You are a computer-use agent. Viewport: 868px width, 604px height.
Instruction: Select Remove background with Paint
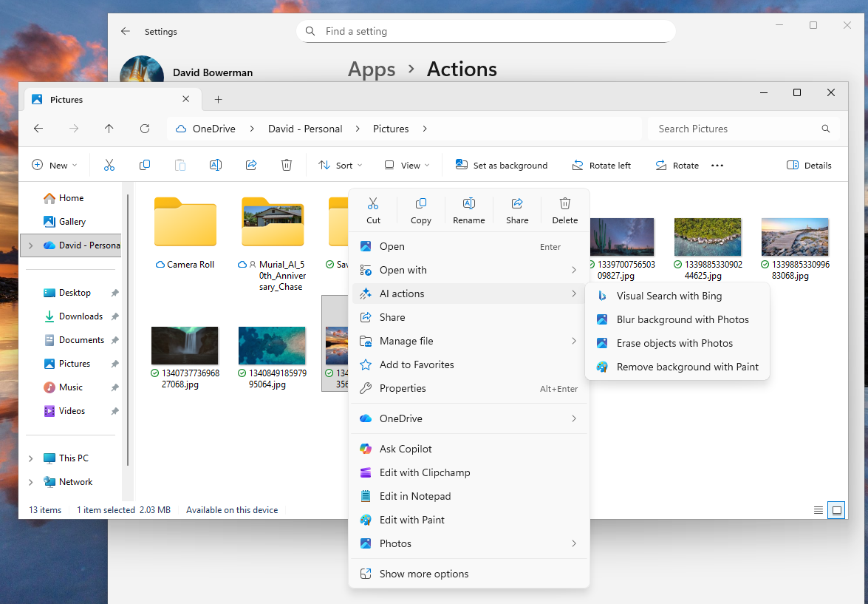coord(687,367)
